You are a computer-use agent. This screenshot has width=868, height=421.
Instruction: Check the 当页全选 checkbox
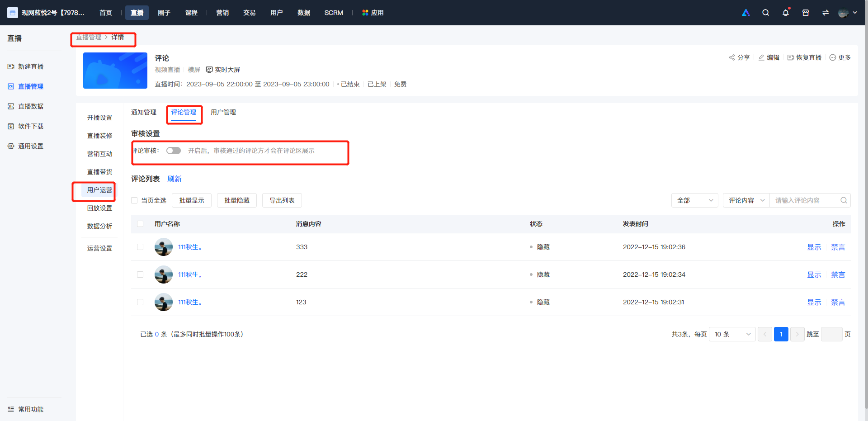[134, 200]
